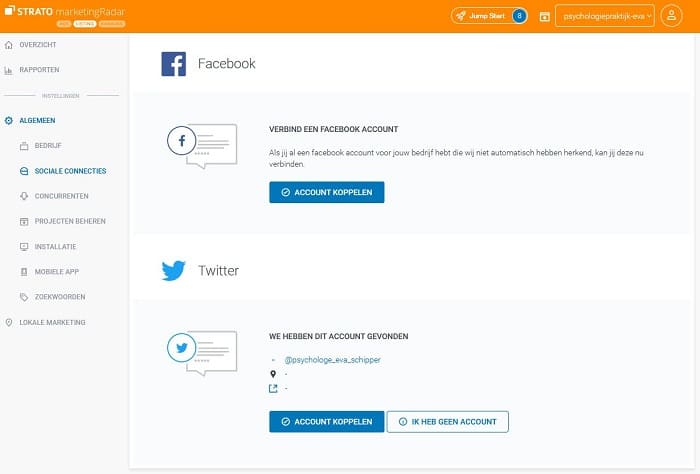
Task: Click the Facebook logo in the heading
Action: click(174, 64)
